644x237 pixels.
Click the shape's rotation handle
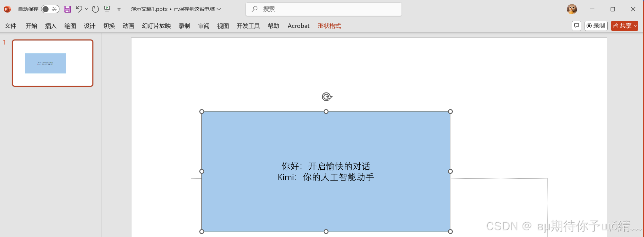point(326,97)
